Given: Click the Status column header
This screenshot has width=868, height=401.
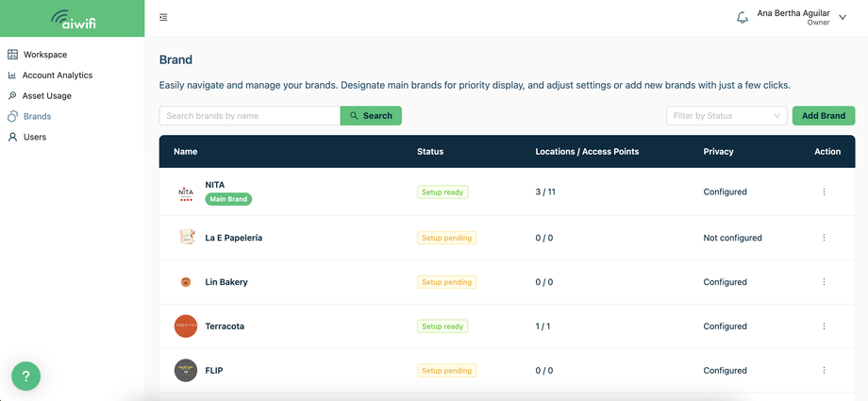Looking at the screenshot, I should coord(430,151).
